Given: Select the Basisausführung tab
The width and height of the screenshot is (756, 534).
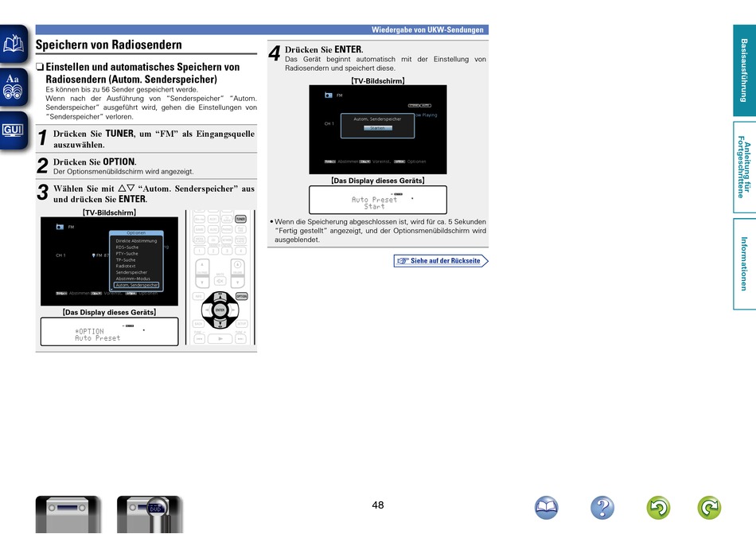Looking at the screenshot, I should [x=744, y=70].
